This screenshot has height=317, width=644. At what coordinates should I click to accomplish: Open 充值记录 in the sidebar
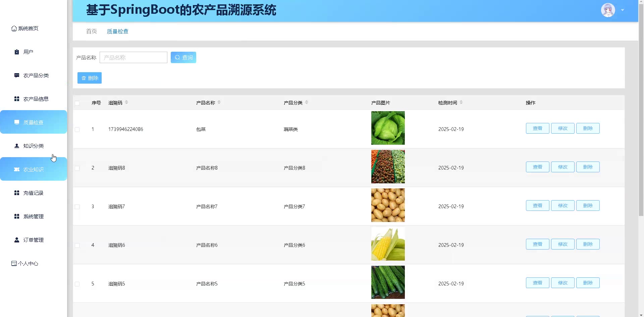(34, 193)
